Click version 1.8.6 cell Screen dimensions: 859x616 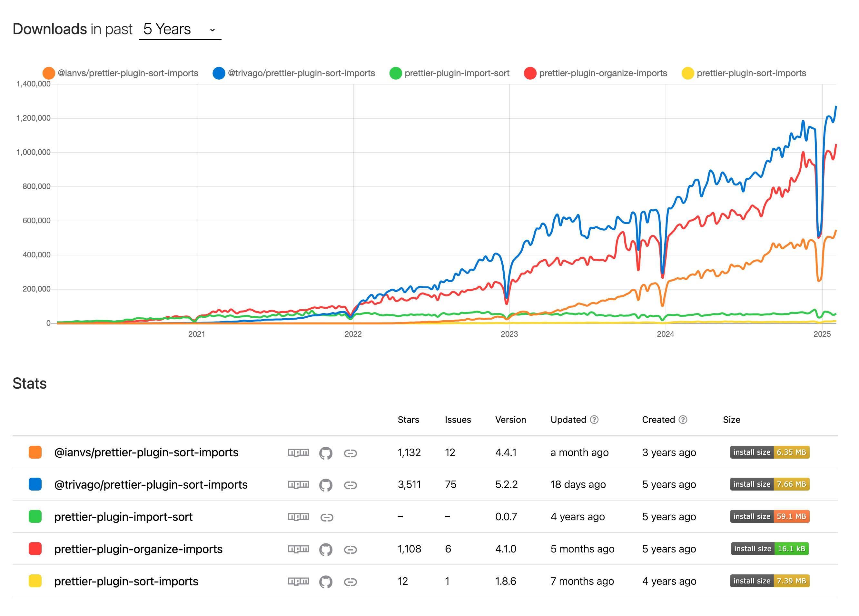pyautogui.click(x=506, y=581)
